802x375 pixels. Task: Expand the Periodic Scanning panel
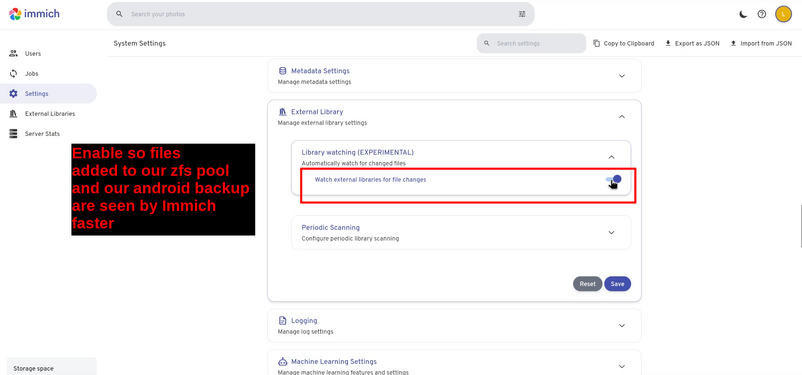tap(611, 232)
